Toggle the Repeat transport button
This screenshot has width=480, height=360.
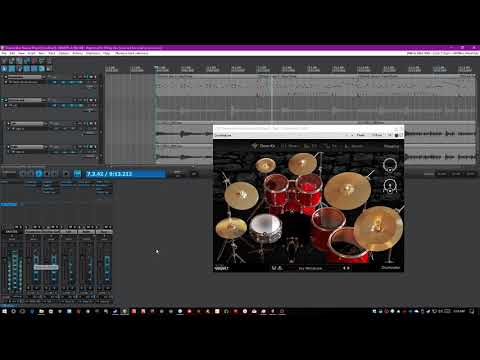(77, 174)
